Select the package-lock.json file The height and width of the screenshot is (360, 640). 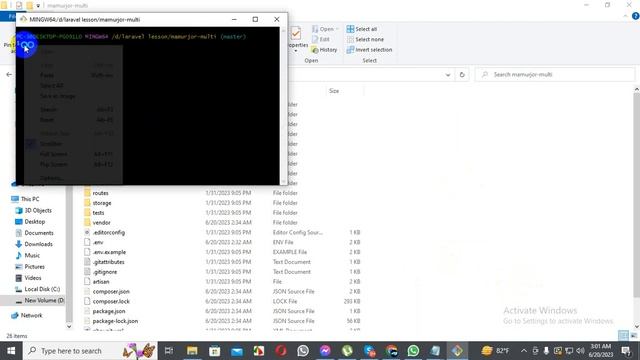click(115, 321)
